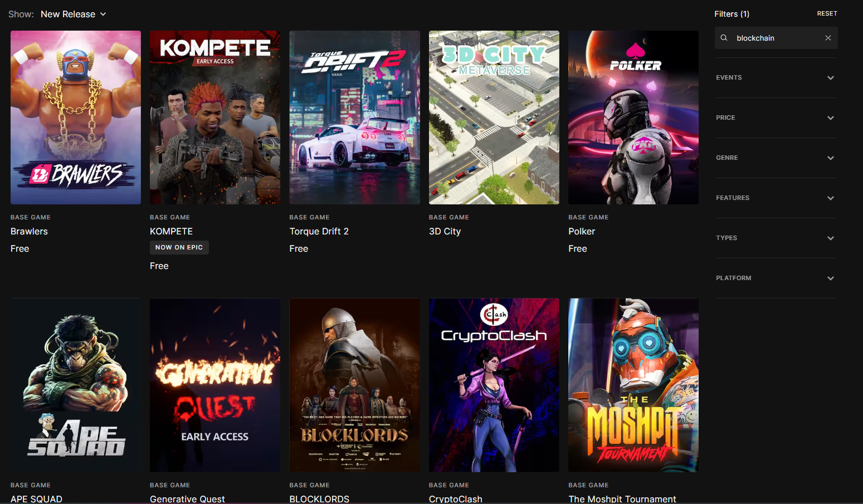
Task: Open the KOMPETE game cover art
Action: tap(215, 118)
